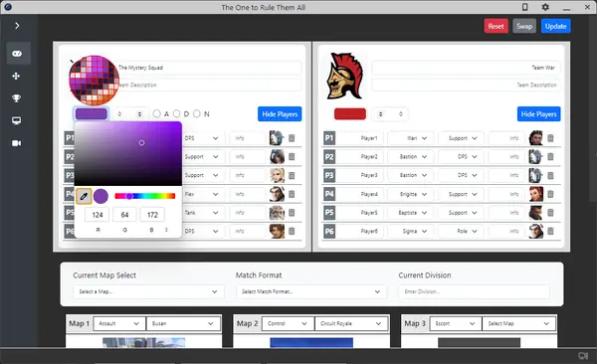The height and width of the screenshot is (364, 597).
Task: Select radio option D
Action: [x=177, y=113]
